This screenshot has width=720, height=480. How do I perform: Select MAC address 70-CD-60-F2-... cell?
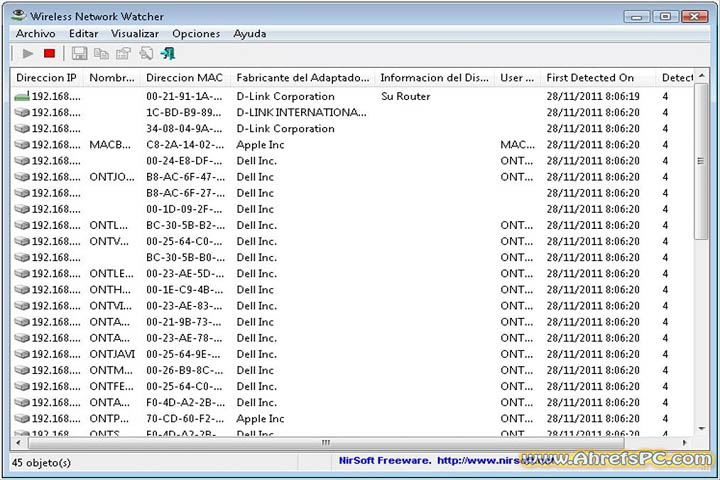(x=185, y=418)
